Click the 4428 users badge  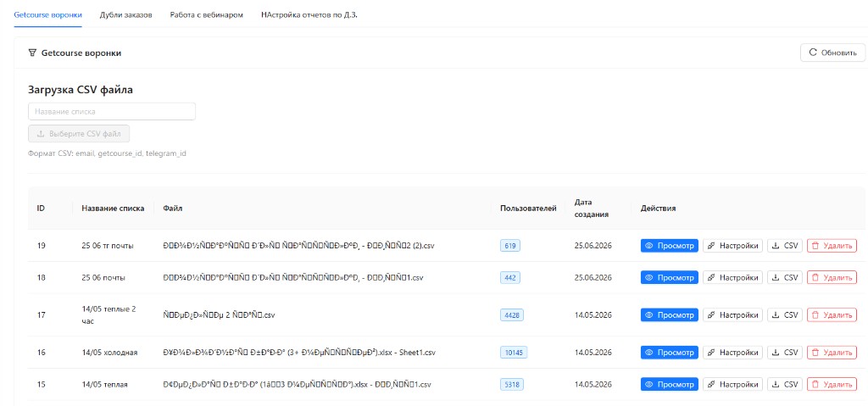click(x=511, y=315)
